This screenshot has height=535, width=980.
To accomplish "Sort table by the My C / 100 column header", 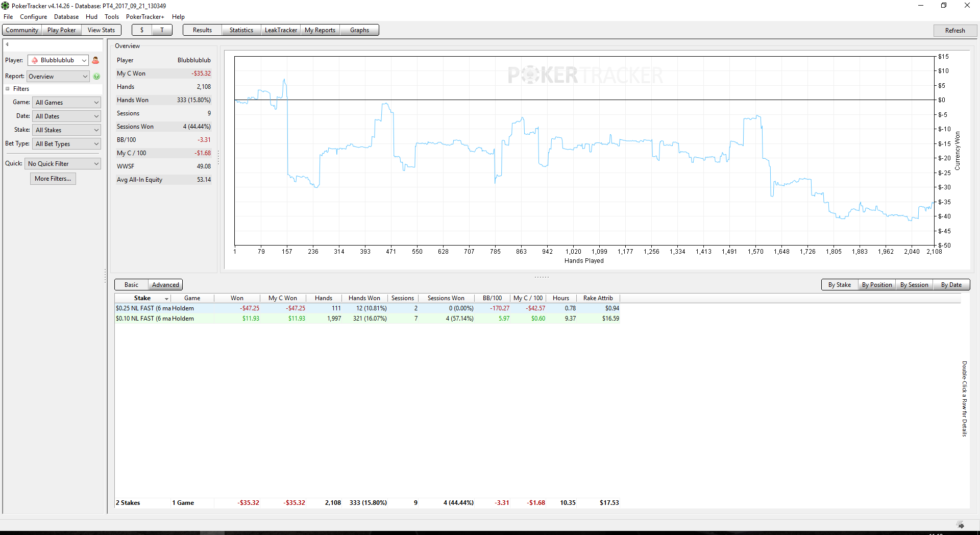I will click(x=528, y=298).
